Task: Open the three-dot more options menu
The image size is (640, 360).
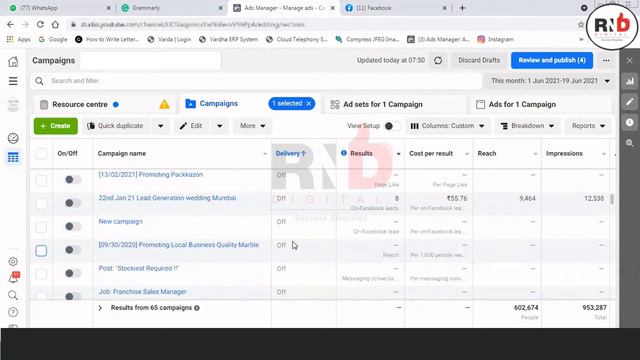Action: (x=606, y=60)
